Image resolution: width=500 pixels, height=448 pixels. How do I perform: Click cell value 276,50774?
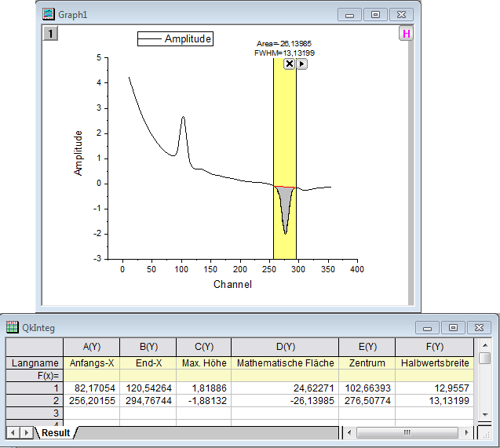pos(367,400)
